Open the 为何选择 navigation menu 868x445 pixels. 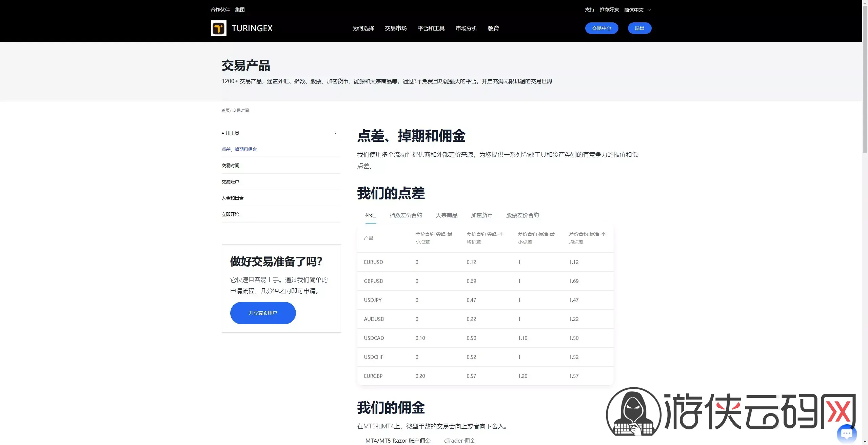click(x=363, y=28)
